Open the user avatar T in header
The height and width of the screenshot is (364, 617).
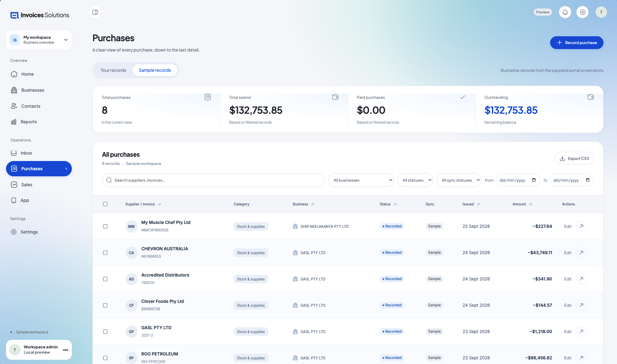(601, 12)
